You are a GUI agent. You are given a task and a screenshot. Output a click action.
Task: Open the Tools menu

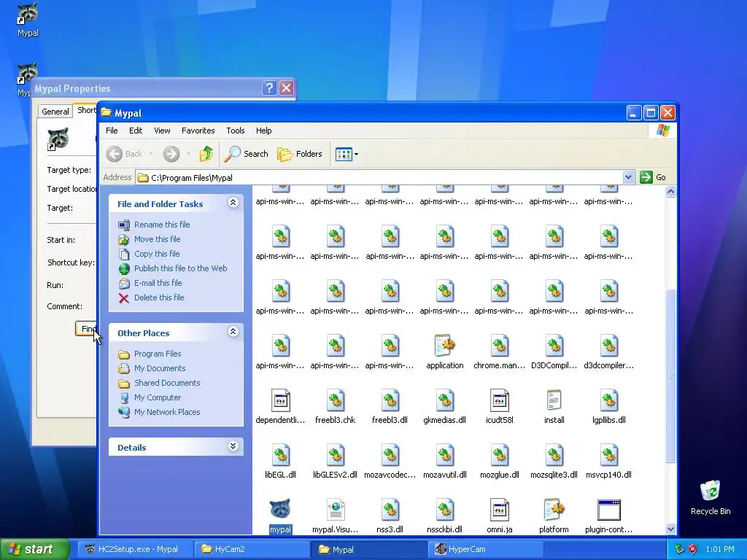(236, 131)
